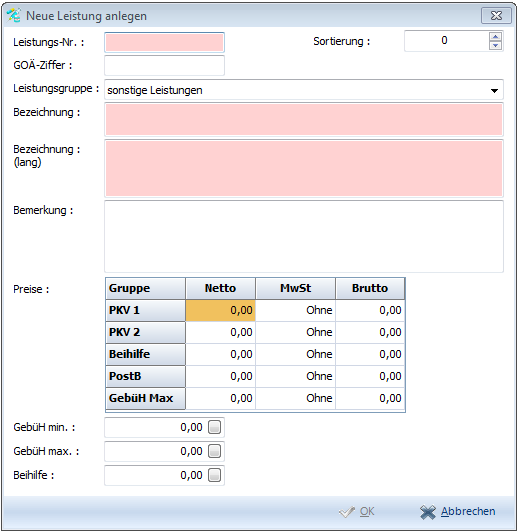
Task: Select the PKV 2 row header
Action: coord(146,332)
